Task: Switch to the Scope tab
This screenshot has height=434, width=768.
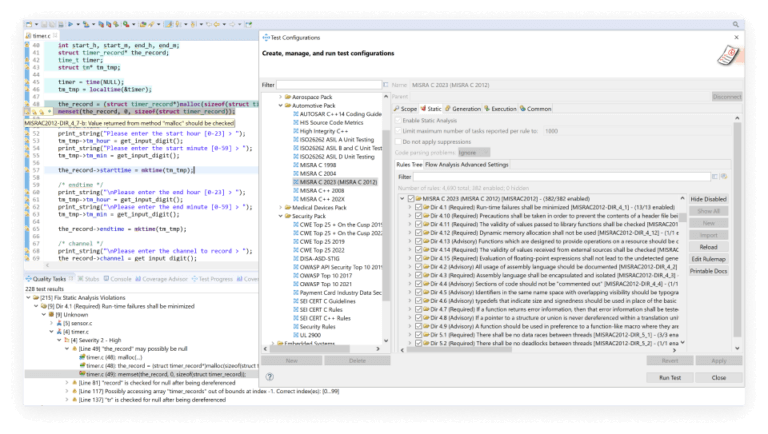Action: coord(405,109)
